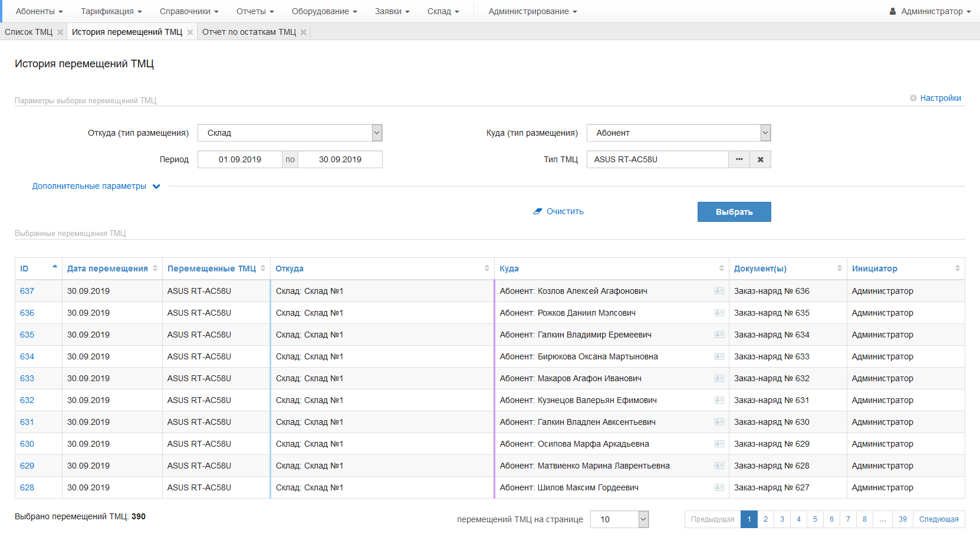Sort by Документ(ы) column header

pyautogui.click(x=788, y=268)
